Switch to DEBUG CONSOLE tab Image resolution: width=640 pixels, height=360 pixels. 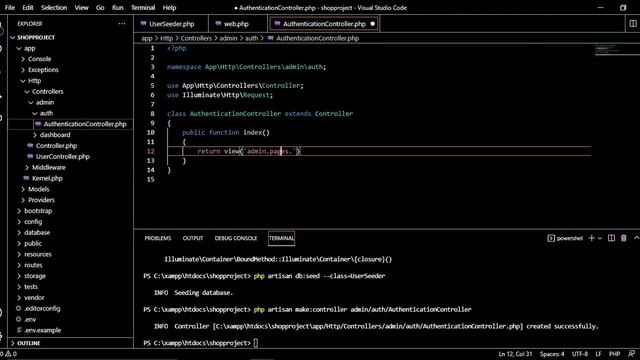tap(236, 238)
